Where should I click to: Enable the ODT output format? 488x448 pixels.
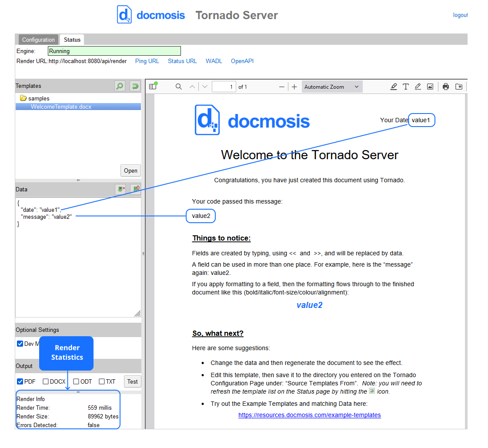[76, 381]
